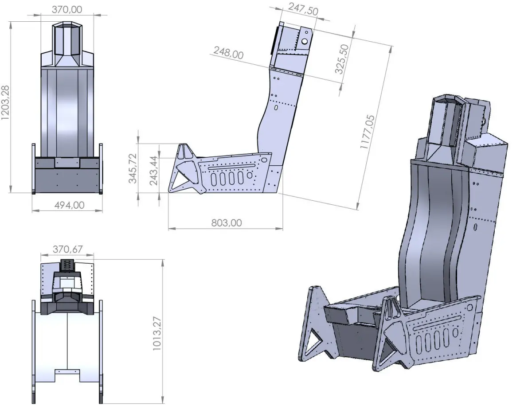Screen dimensions: 532x413
Task: Select the 1013,27 top view dimension
Action: [158, 333]
